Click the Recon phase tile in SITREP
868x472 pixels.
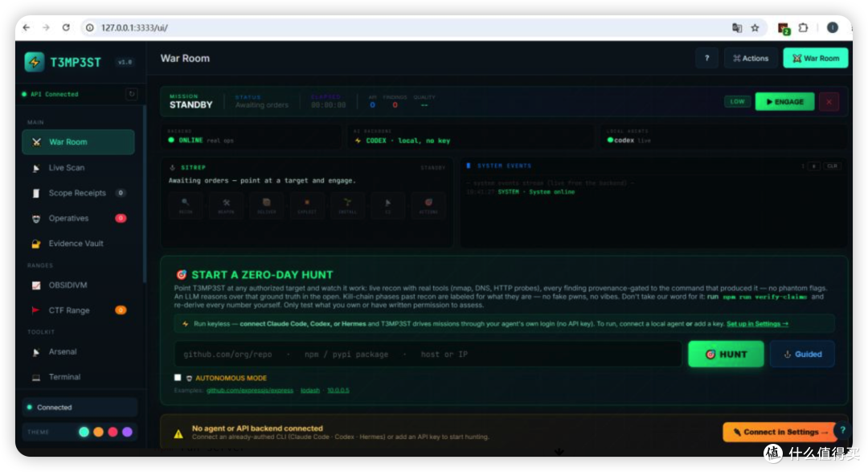point(186,206)
